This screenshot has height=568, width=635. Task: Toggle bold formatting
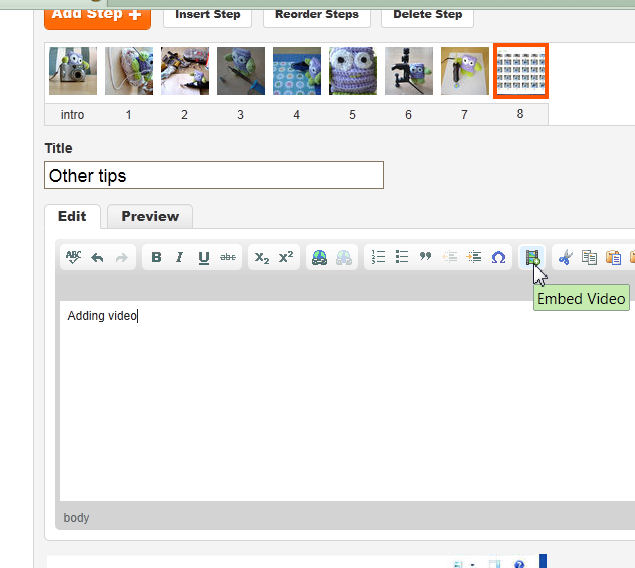156,257
